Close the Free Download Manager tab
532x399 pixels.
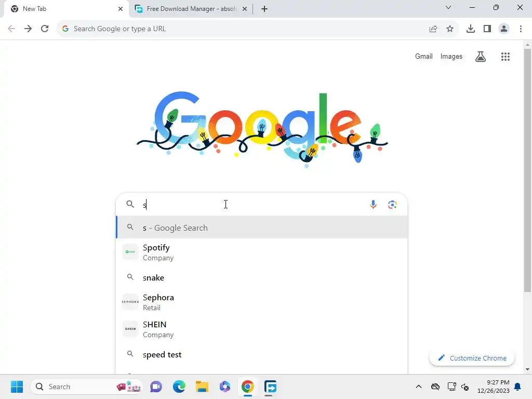(245, 9)
